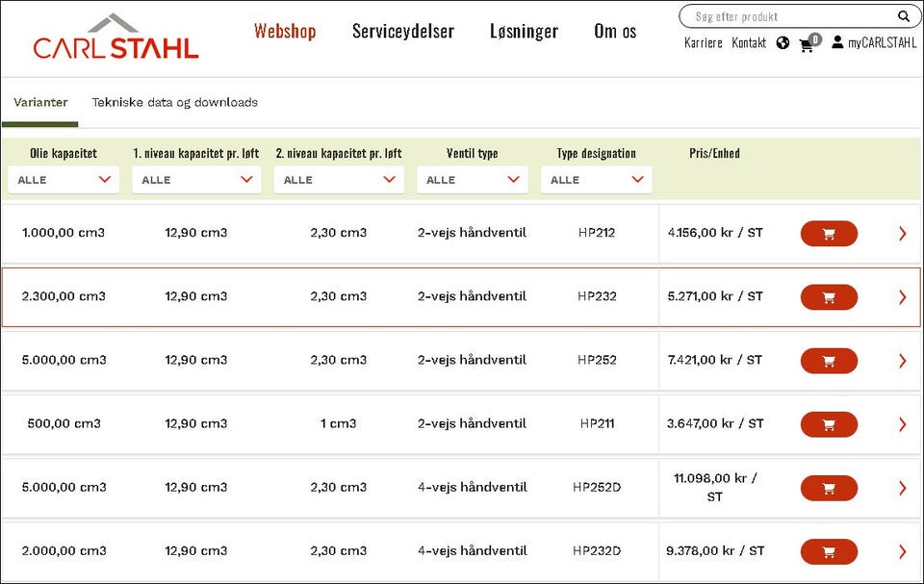Open HP232 details via right arrow
Image resolution: width=924 pixels, height=584 pixels.
pyautogui.click(x=902, y=297)
